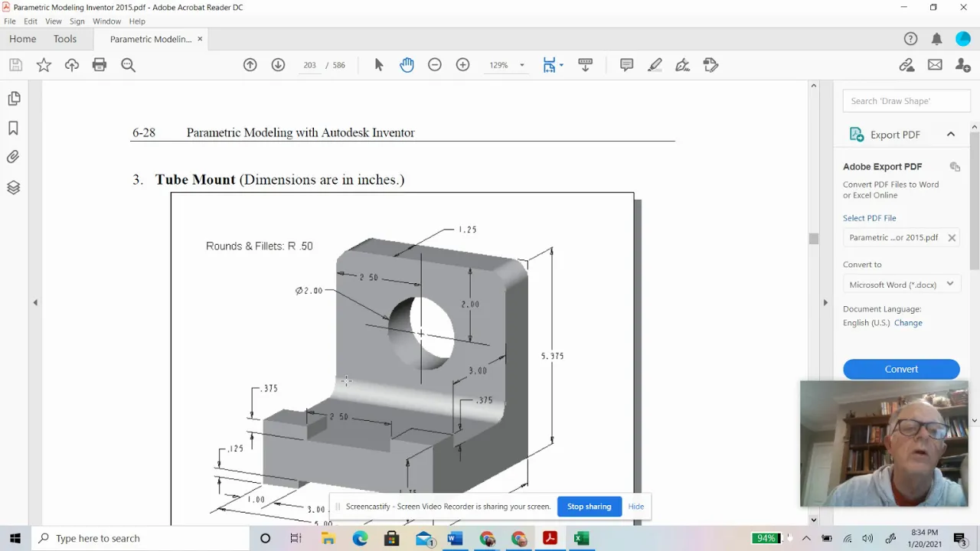Click Stop sharing in Screencastify bar
Image resolution: width=980 pixels, height=551 pixels.
[x=589, y=507]
